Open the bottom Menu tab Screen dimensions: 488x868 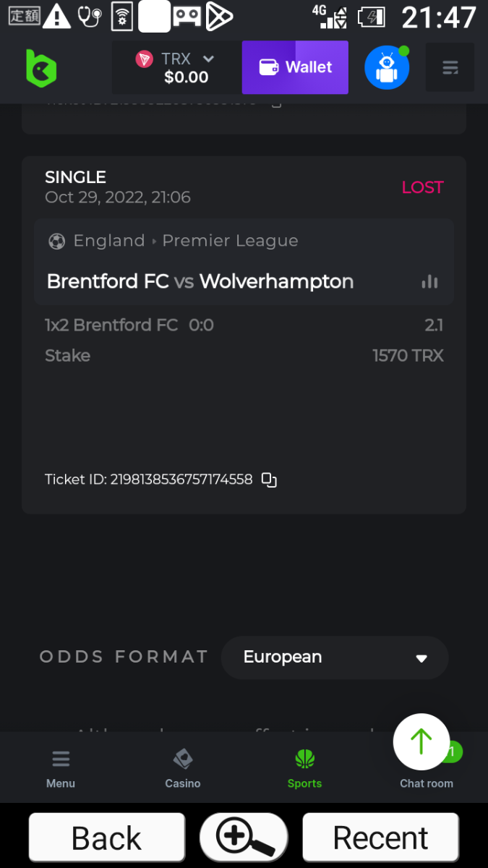coord(61,768)
